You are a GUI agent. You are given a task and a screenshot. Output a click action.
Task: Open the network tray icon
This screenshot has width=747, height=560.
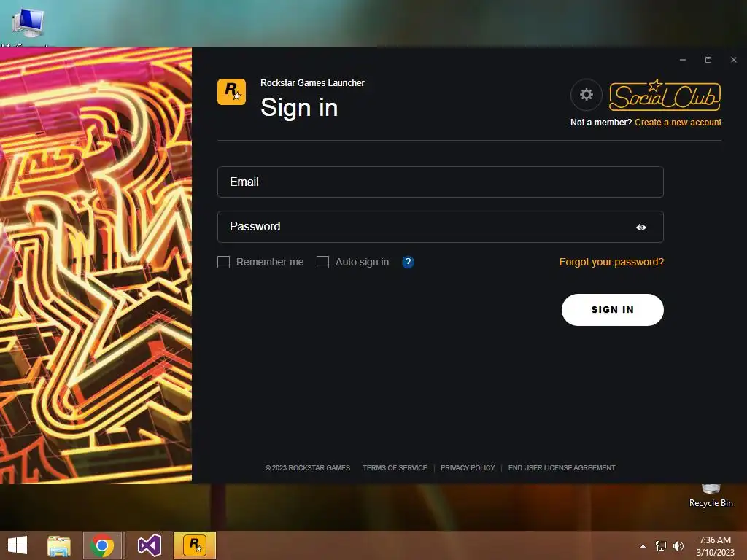click(x=661, y=546)
